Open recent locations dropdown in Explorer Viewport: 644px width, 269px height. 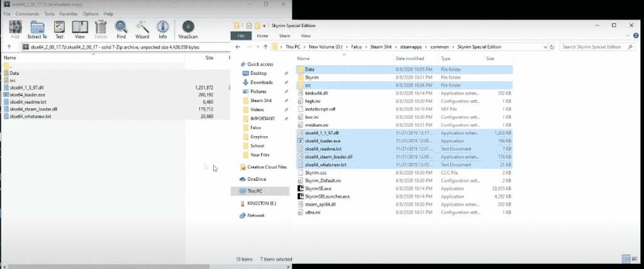257,47
